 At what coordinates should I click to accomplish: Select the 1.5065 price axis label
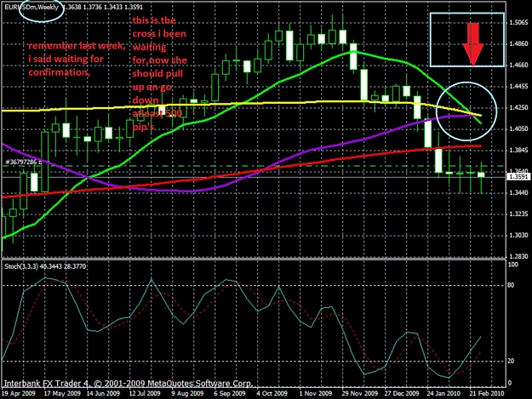[x=518, y=23]
